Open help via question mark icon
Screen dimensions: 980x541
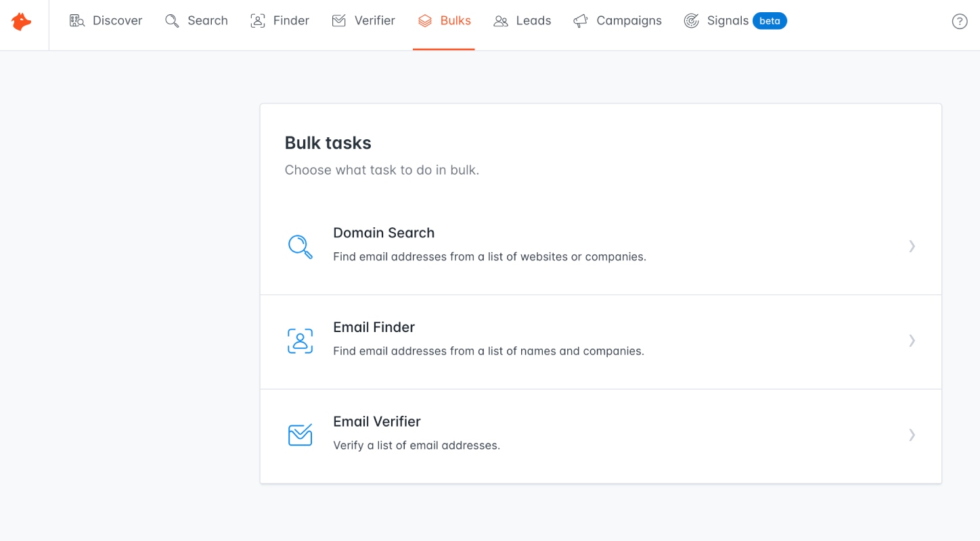click(960, 22)
